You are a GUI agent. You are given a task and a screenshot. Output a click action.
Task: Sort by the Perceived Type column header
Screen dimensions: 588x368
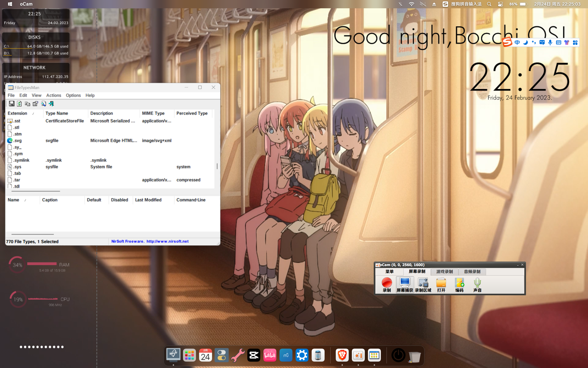(x=193, y=113)
